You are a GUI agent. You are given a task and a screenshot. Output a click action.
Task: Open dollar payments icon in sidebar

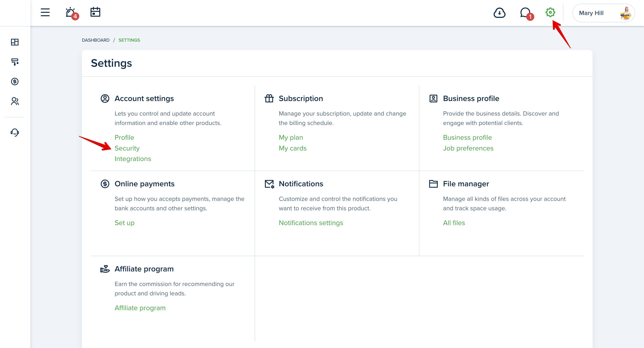pyautogui.click(x=15, y=82)
